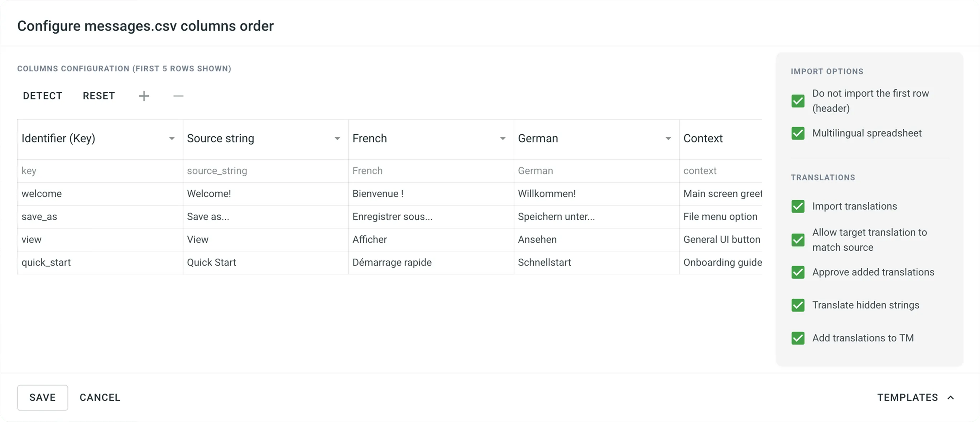Open the TEMPLATES menu
This screenshot has height=422, width=980.
[x=907, y=397]
